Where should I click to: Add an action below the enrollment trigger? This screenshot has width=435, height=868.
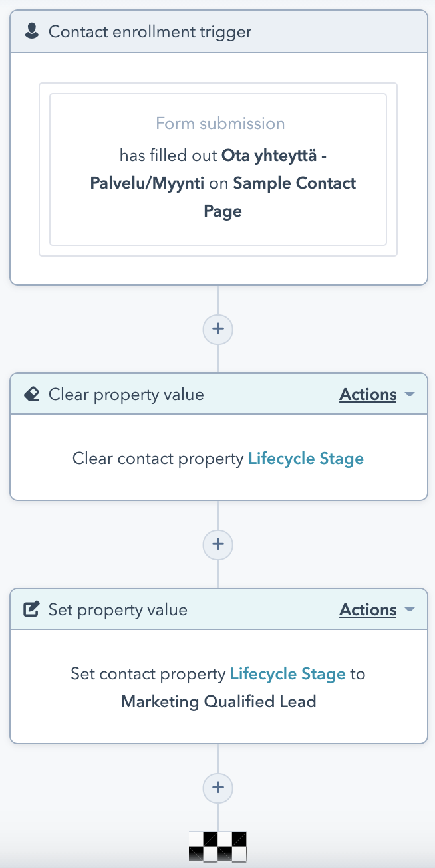[x=217, y=328]
